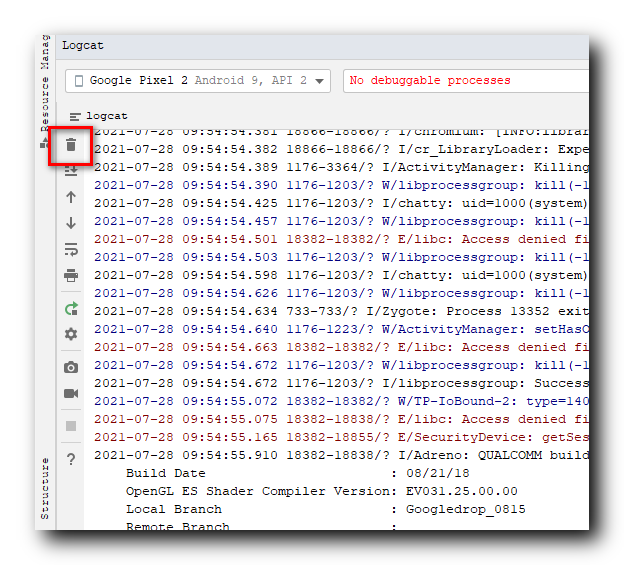Click the W/libprocessgroup line at 09:54:54.626

341,293
